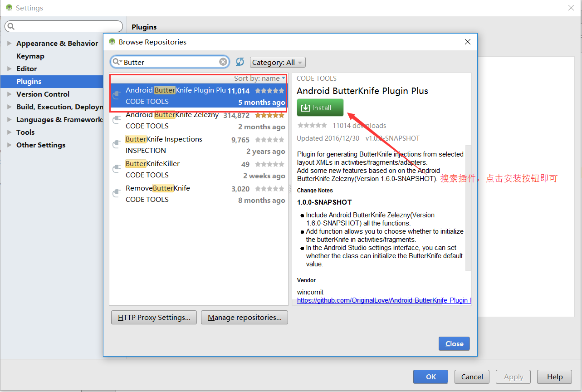Click Close in Browse Repositories dialog

pyautogui.click(x=454, y=343)
